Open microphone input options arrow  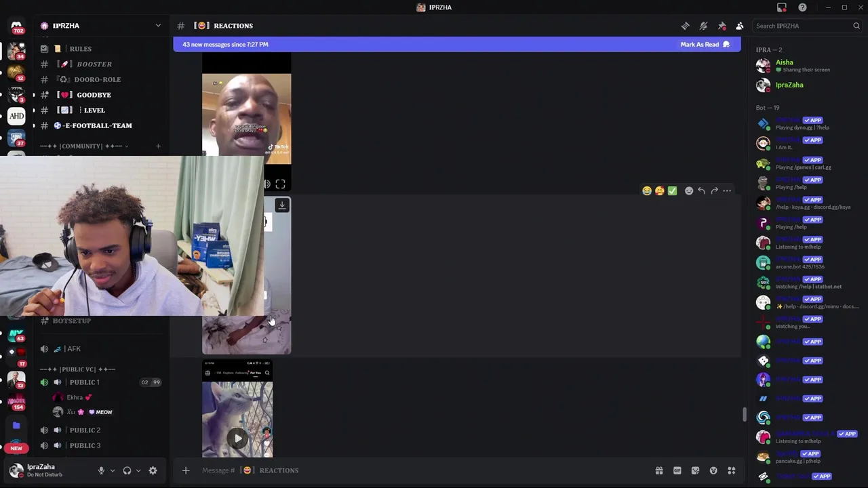pyautogui.click(x=113, y=470)
